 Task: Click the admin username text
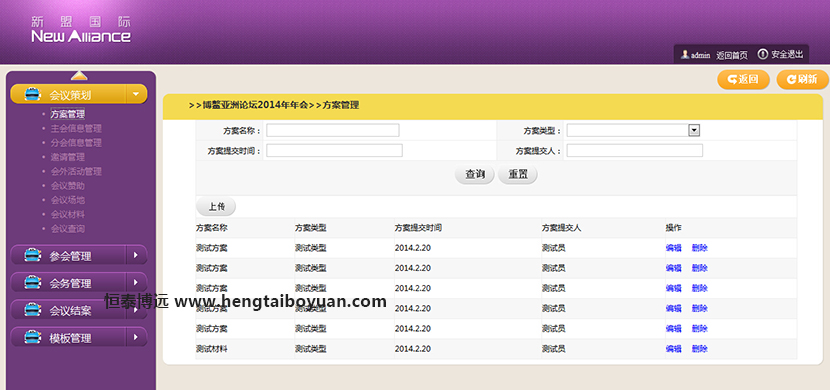(x=700, y=55)
